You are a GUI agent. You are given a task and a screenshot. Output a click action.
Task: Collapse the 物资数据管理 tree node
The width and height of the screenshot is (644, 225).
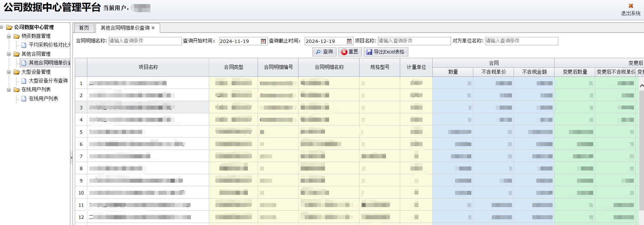coord(9,36)
